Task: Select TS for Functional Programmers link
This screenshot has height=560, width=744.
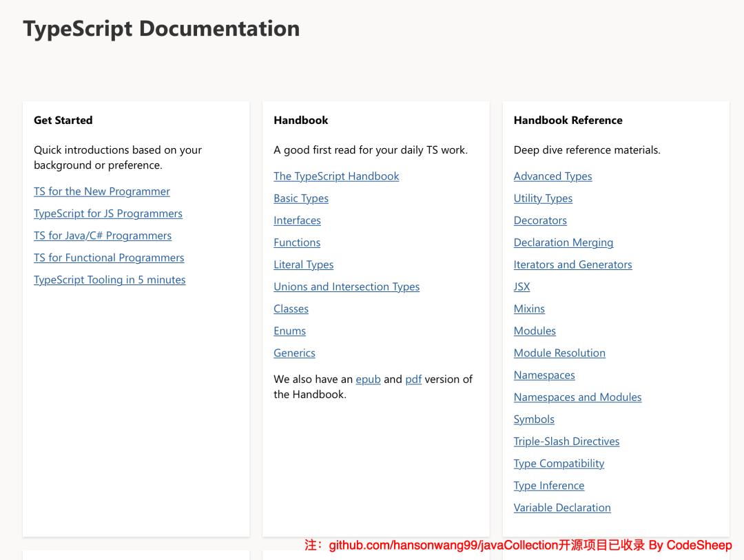Action: [109, 258]
